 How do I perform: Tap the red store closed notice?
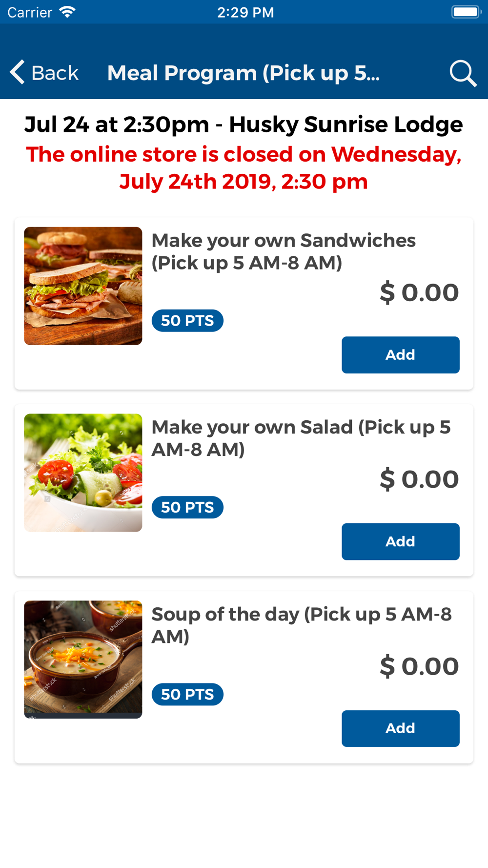(244, 168)
